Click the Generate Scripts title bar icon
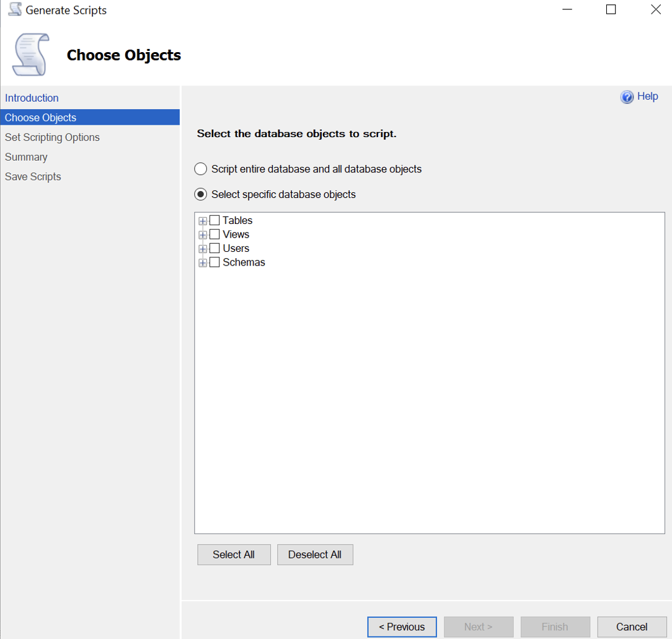The width and height of the screenshot is (672, 639). (x=15, y=10)
